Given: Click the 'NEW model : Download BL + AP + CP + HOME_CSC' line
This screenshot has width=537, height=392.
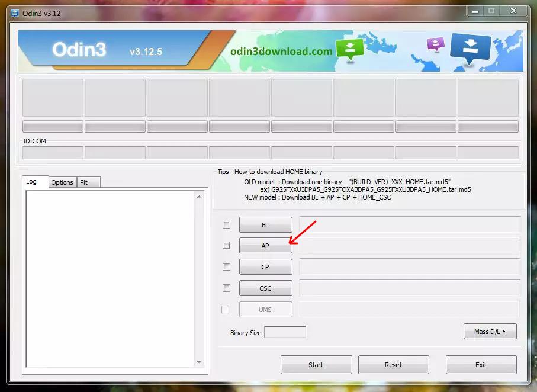Looking at the screenshot, I should (x=317, y=197).
